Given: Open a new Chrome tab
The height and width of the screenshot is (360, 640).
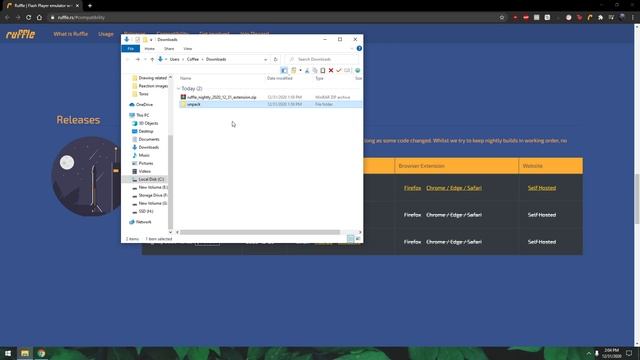Looking at the screenshot, I should coord(90,6).
